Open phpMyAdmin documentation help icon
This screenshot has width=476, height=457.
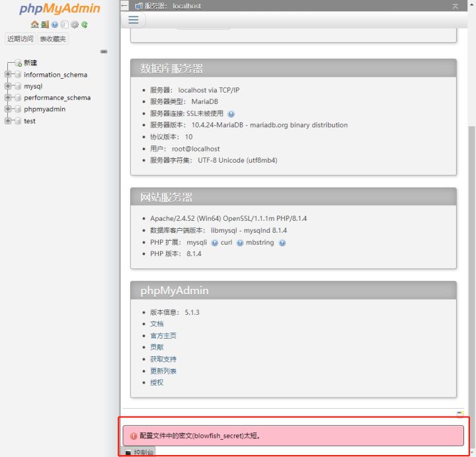[x=55, y=24]
